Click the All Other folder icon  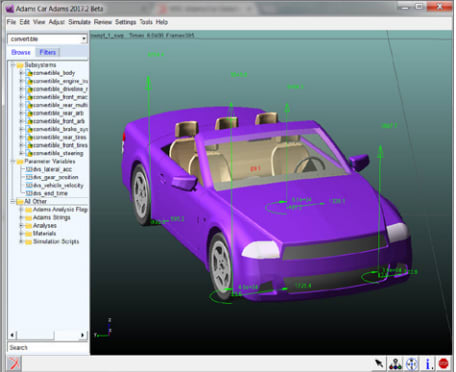[20, 202]
